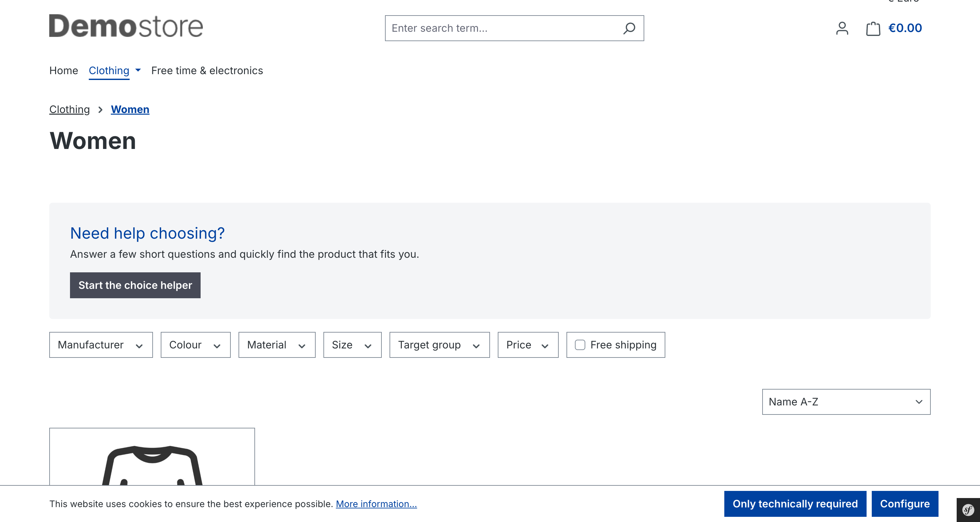Tick the Free shipping checkbox
The height and width of the screenshot is (522, 980).
point(580,345)
